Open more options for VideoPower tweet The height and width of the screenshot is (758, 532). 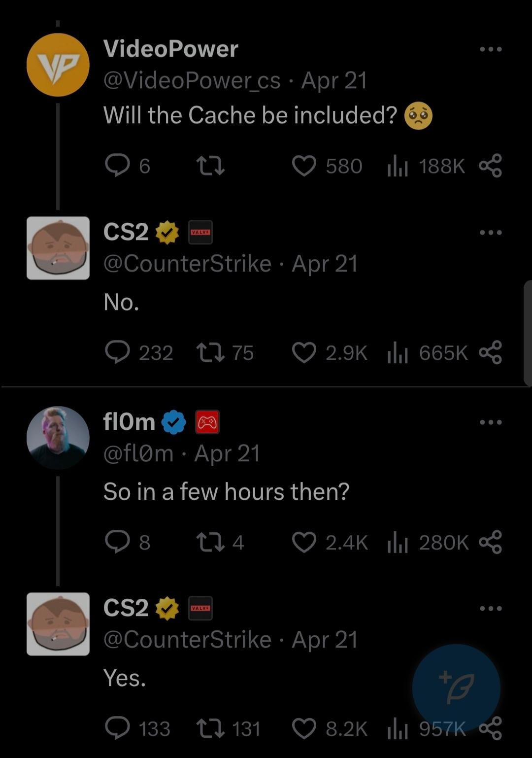[x=491, y=49]
